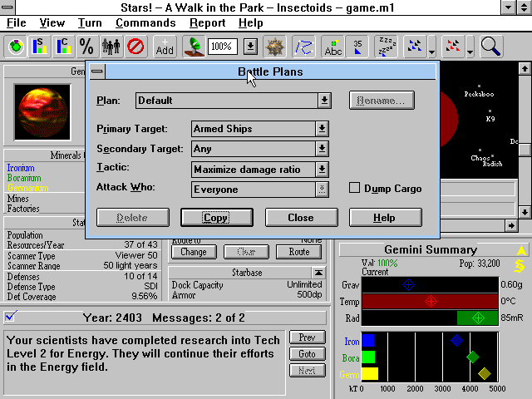The width and height of the screenshot is (532, 399).
Task: Select the Radish planet on scanner
Action: click(492, 156)
